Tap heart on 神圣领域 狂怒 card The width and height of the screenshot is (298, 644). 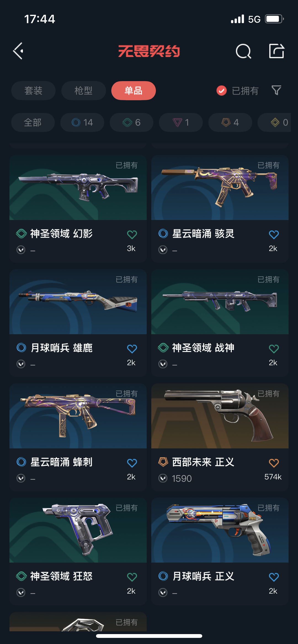132,577
